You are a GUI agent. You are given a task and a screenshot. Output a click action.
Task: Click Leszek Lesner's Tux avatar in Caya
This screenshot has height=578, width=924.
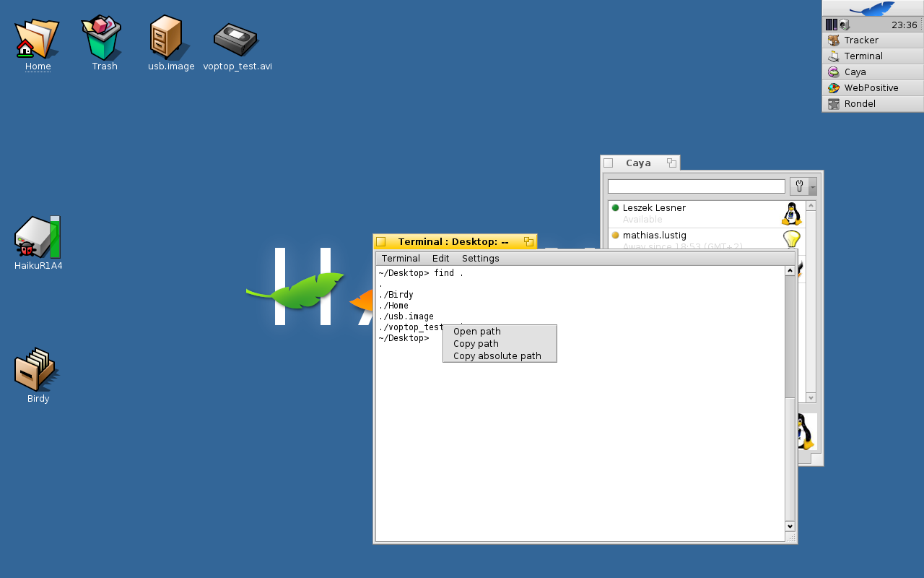pos(792,214)
